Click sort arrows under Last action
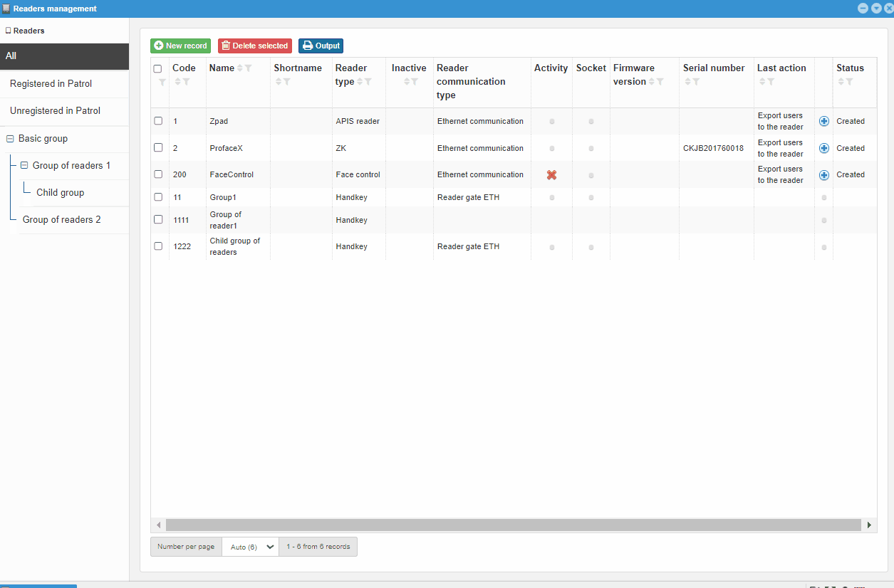This screenshot has width=894, height=588. pos(762,82)
